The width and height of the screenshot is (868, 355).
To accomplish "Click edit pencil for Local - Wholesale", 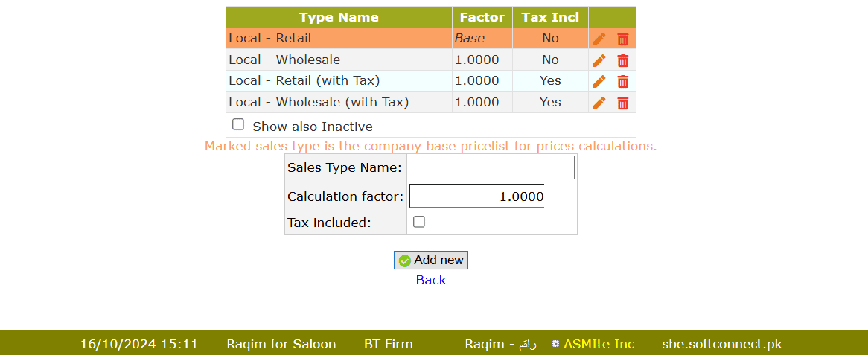I will coord(599,60).
